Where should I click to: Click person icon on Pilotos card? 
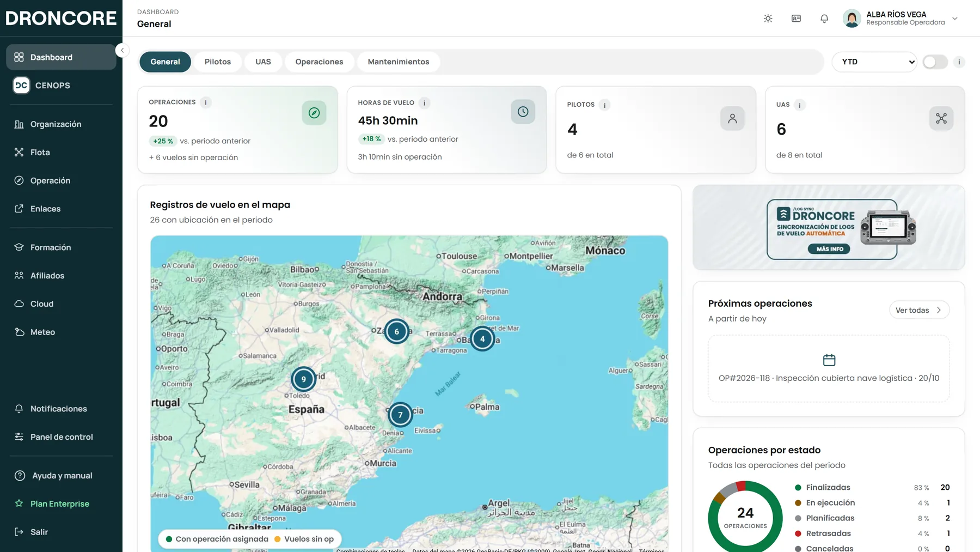coord(732,118)
